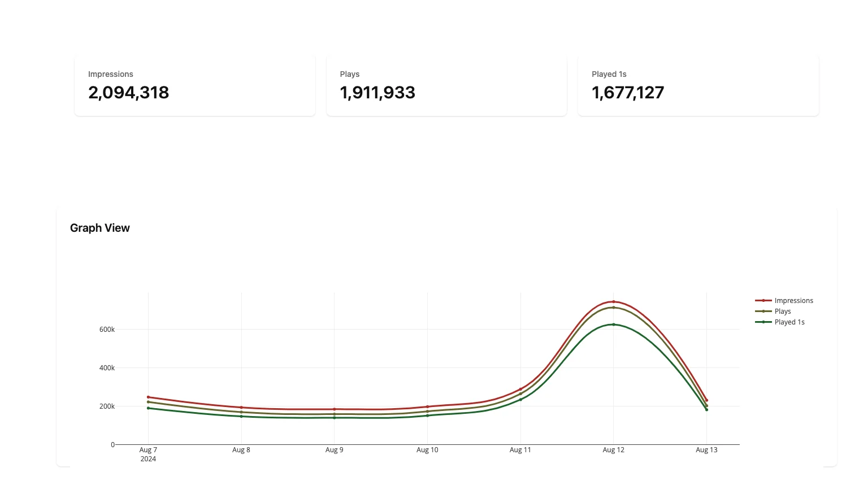Click the 600k y-axis label

tap(107, 330)
